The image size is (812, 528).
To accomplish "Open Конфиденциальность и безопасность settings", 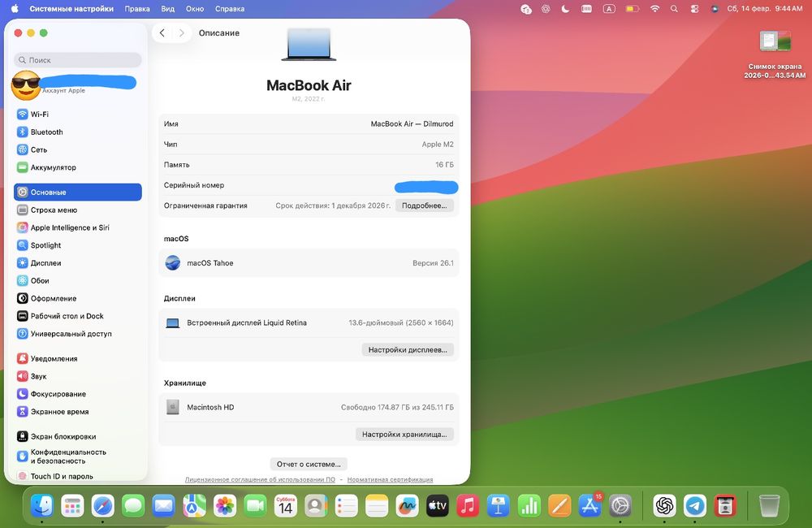I will [x=78, y=456].
